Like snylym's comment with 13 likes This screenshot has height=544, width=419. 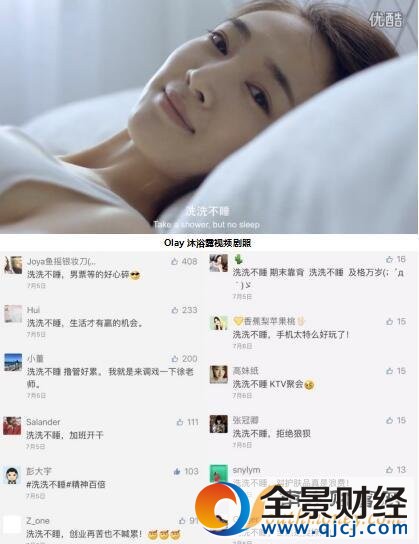(x=390, y=469)
